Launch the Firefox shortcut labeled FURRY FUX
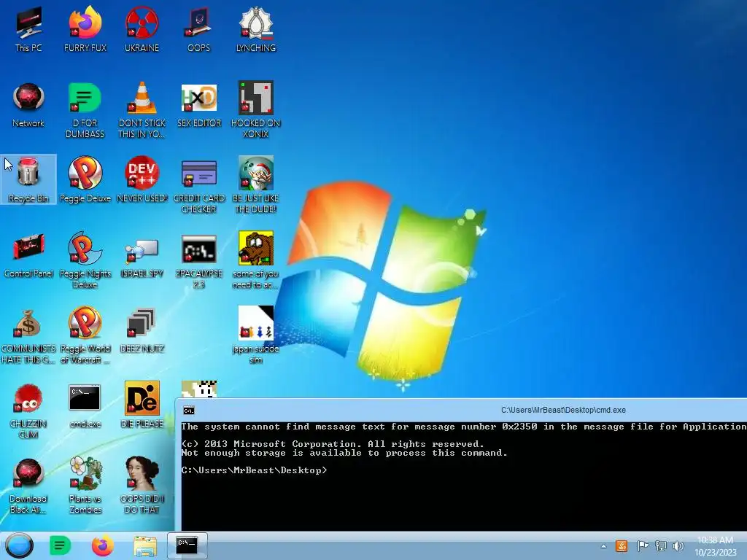The height and width of the screenshot is (560, 747). coord(85,28)
